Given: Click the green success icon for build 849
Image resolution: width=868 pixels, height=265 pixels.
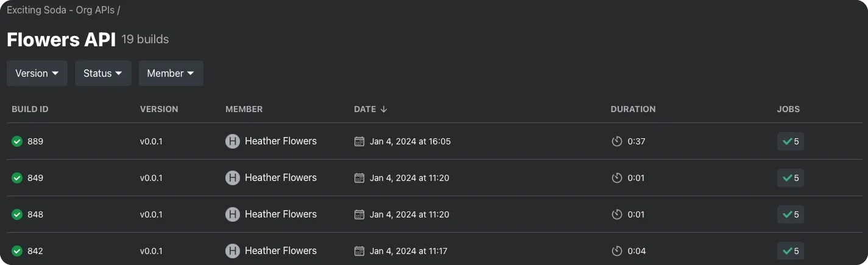Looking at the screenshot, I should 17,178.
